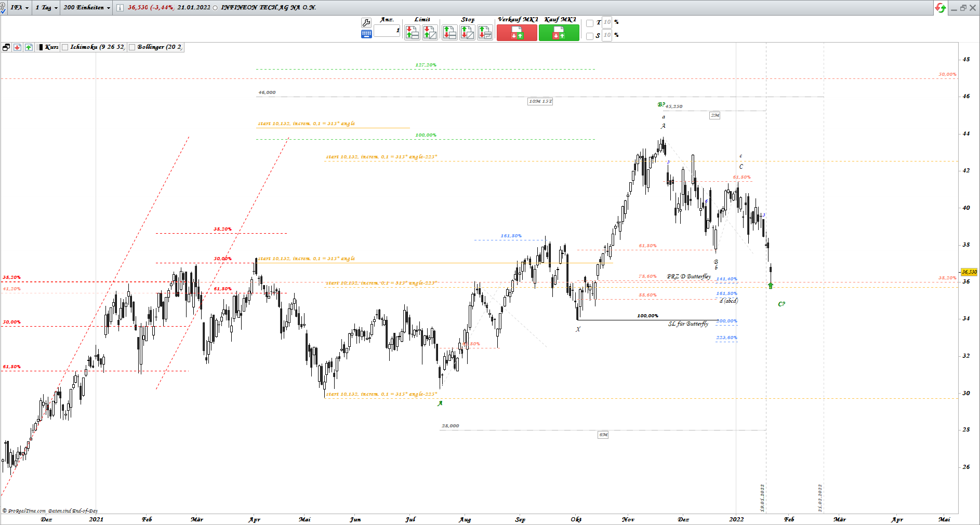This screenshot has width=980, height=525.
Task: Click the blue keyboard icon
Action: tap(366, 34)
